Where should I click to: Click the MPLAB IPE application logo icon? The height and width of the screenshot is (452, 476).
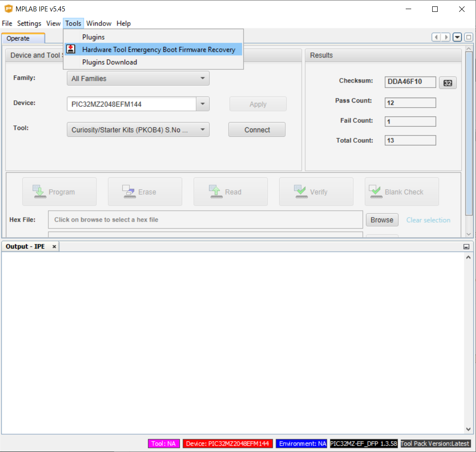click(8, 9)
